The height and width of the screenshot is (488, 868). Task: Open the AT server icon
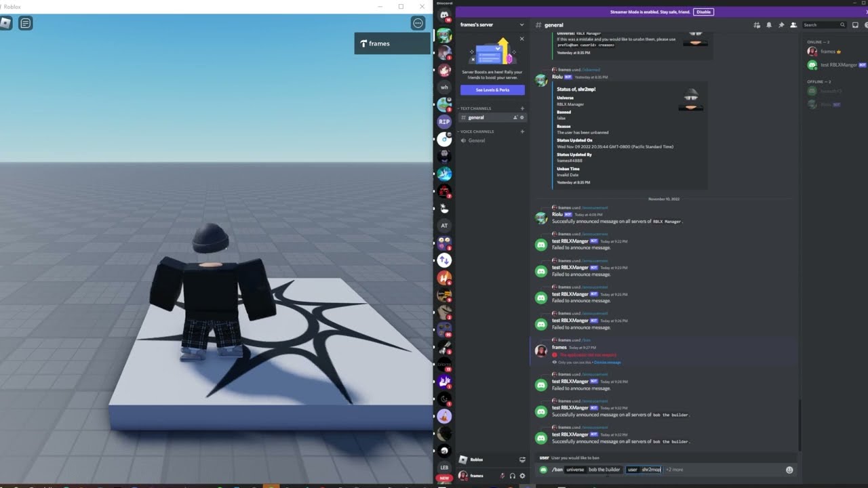point(444,226)
